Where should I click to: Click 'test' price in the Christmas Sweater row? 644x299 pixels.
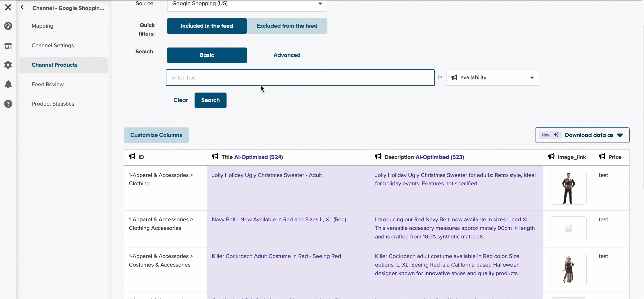click(x=603, y=175)
